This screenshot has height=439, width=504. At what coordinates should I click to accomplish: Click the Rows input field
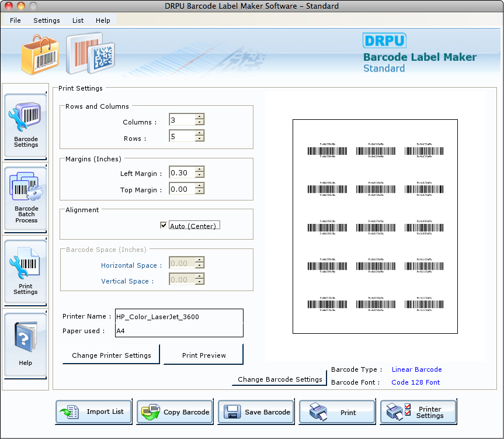(182, 136)
